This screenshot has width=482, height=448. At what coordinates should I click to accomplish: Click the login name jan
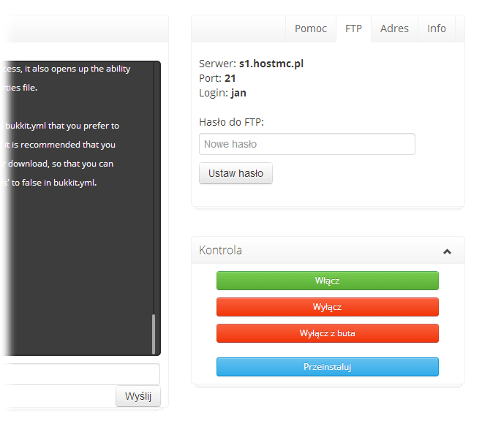[239, 93]
